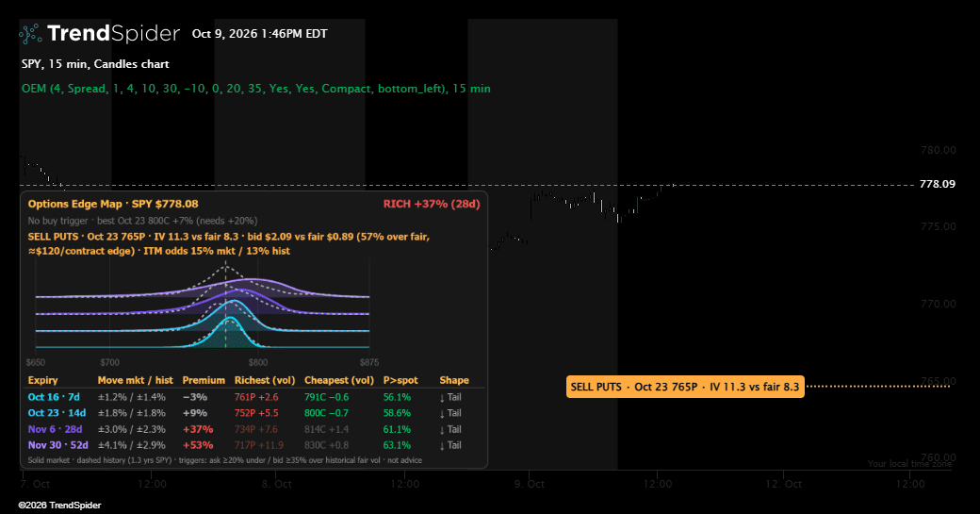Click the ©2026 TrendSpider copyright text
Image resolution: width=980 pixels, height=514 pixels.
(x=60, y=506)
